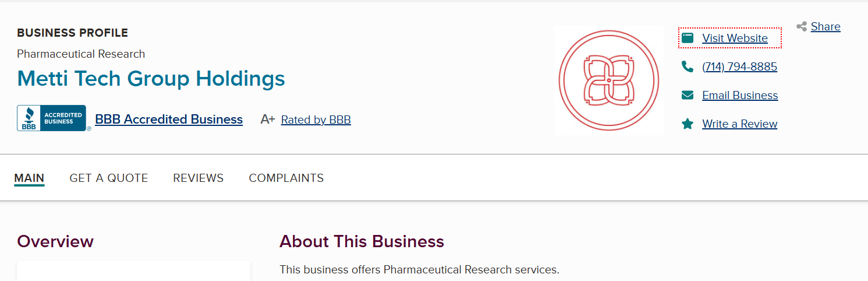
Task: Click the star icon beside Write a Review
Action: [x=688, y=124]
